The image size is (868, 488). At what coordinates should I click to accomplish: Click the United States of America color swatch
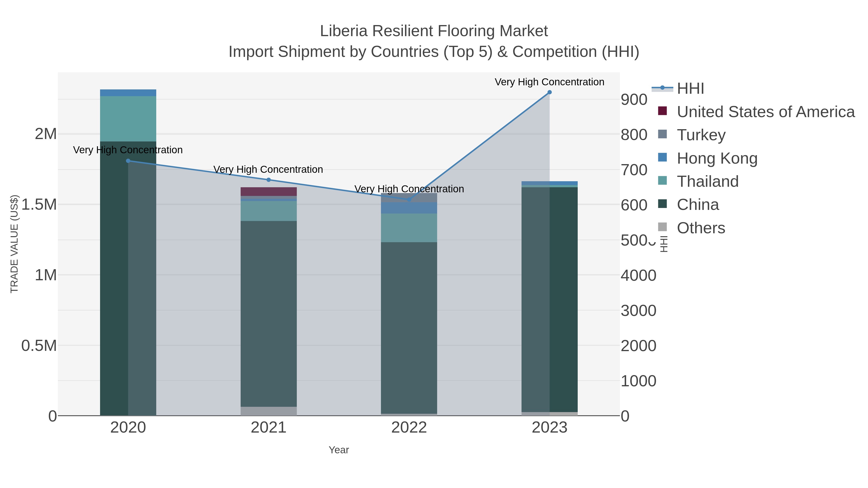[663, 111]
